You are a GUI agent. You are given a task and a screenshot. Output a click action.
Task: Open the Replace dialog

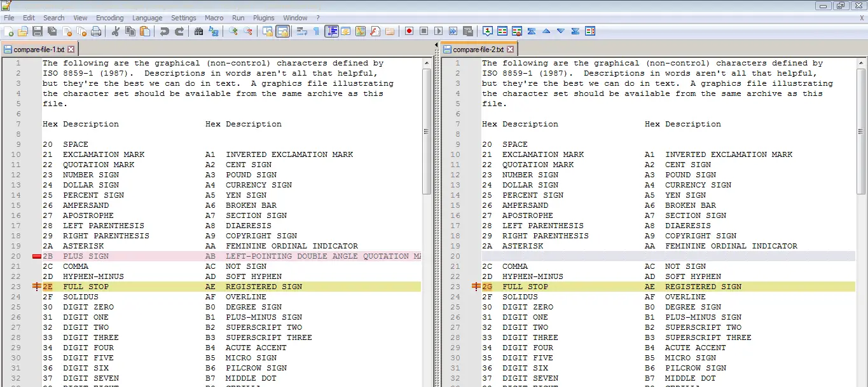[215, 30]
